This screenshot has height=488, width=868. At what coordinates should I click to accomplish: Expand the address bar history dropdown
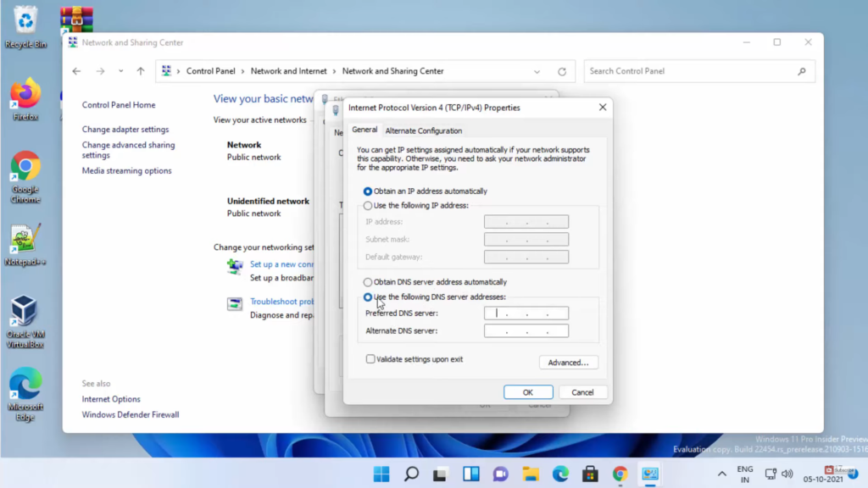537,72
